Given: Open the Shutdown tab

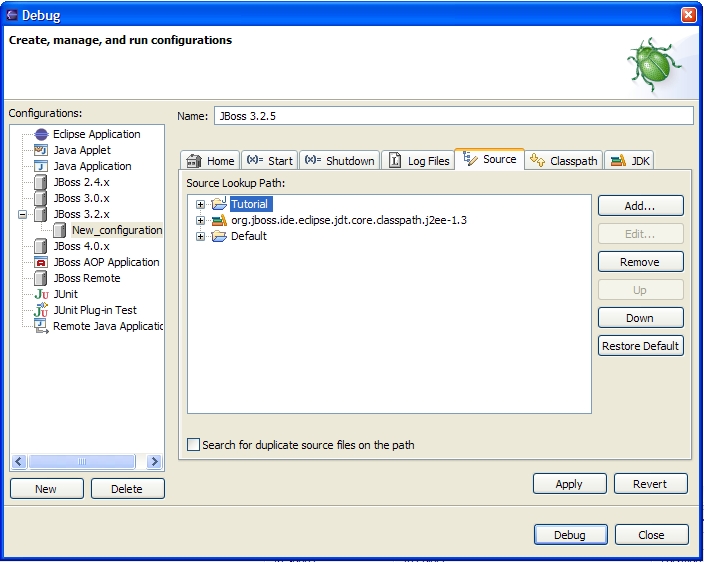Looking at the screenshot, I should click(339, 161).
